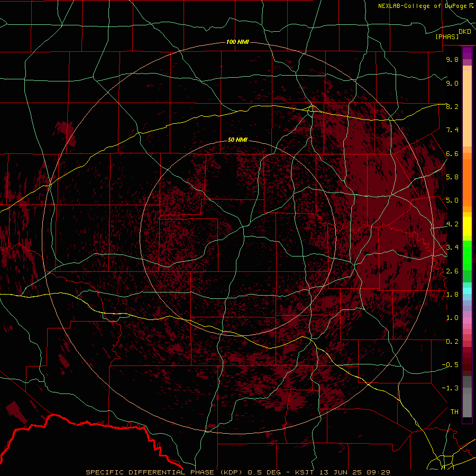Image resolution: width=476 pixels, height=476 pixels.
Task: Click the 5.0 value on the color scale
Action: 452,200
